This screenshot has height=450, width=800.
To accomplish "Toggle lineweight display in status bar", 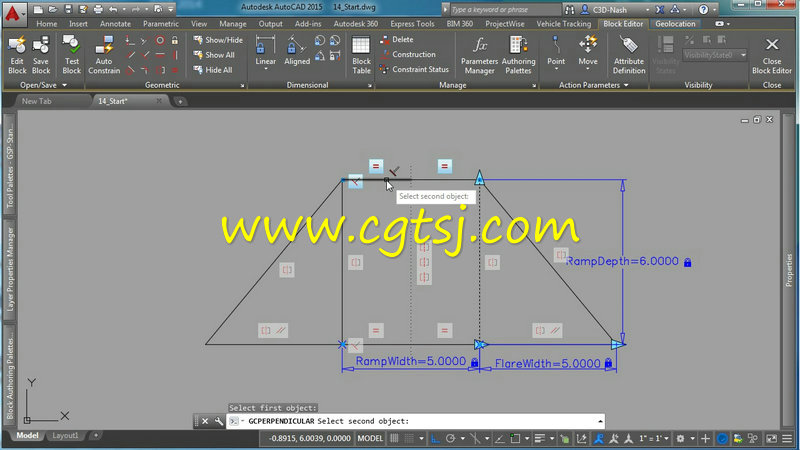I will point(540,438).
